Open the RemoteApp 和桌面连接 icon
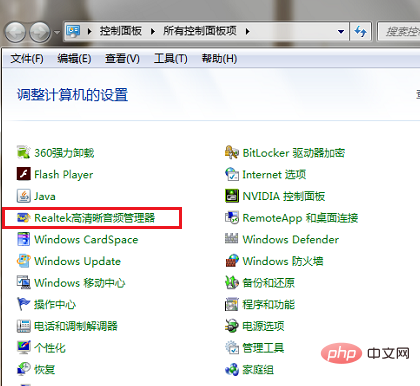420x386 pixels. point(232,218)
